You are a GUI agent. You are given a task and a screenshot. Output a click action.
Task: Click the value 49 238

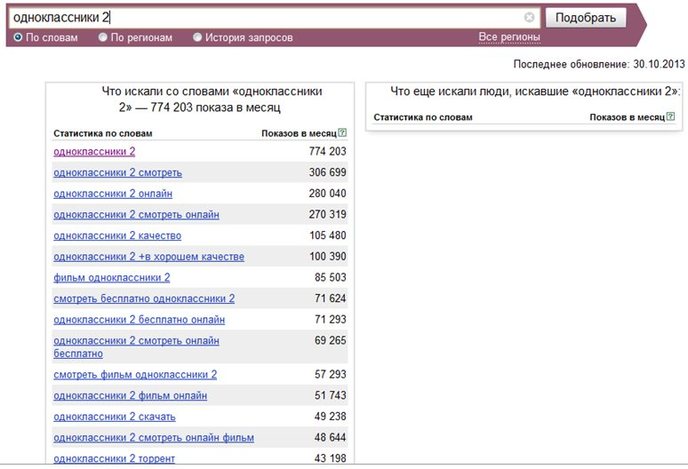(330, 417)
